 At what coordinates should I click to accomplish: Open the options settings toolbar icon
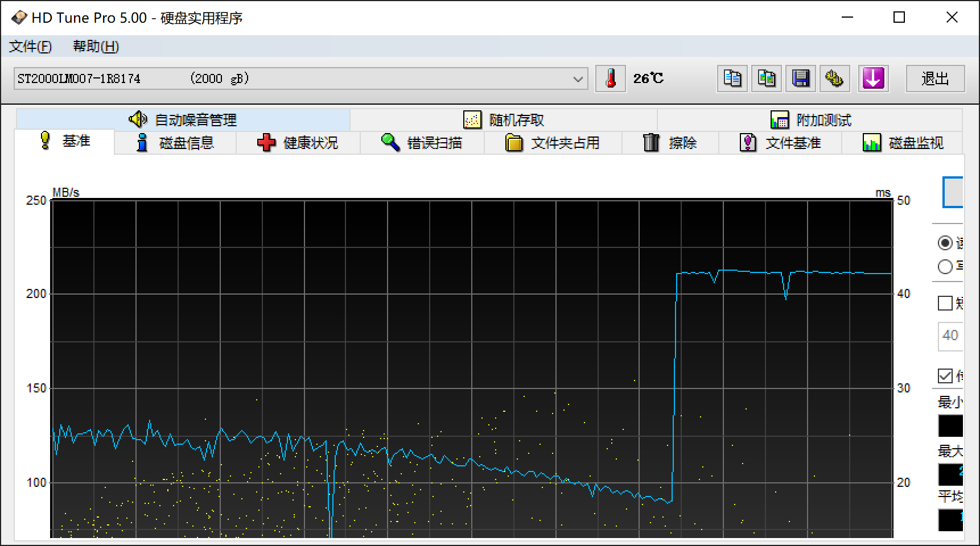pyautogui.click(x=834, y=78)
